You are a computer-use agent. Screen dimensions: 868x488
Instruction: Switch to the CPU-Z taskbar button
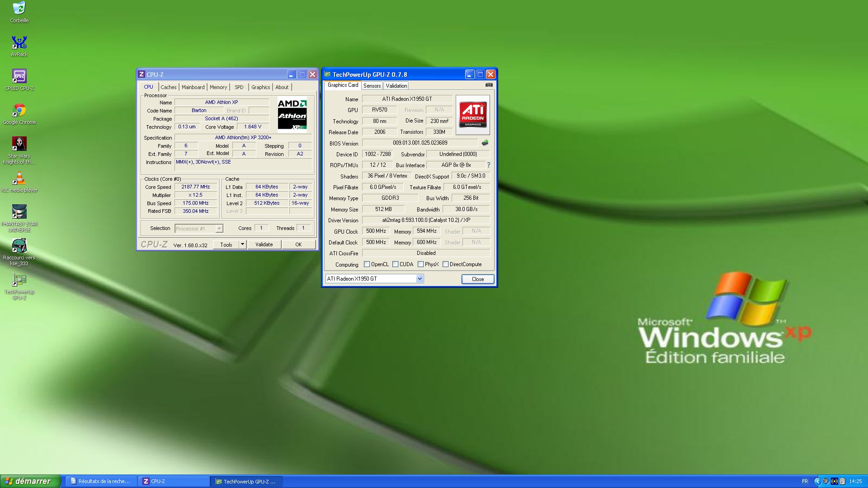[x=174, y=481]
